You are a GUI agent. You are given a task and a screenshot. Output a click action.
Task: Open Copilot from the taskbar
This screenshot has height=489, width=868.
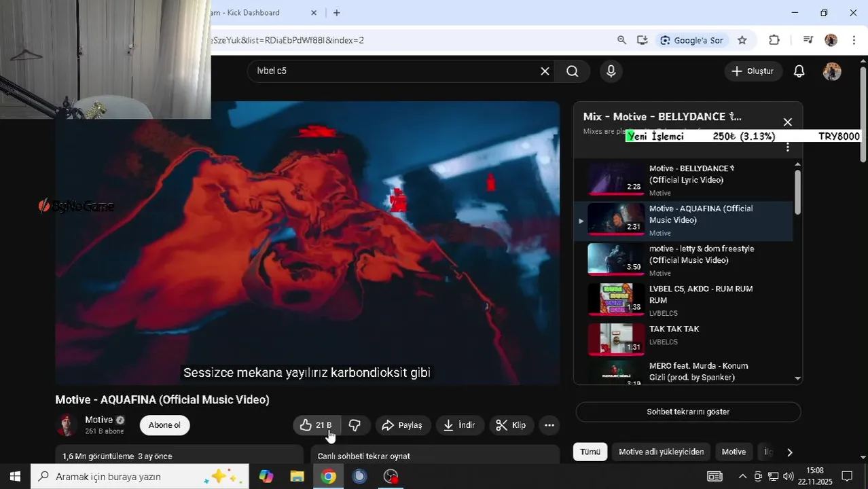pyautogui.click(x=266, y=476)
